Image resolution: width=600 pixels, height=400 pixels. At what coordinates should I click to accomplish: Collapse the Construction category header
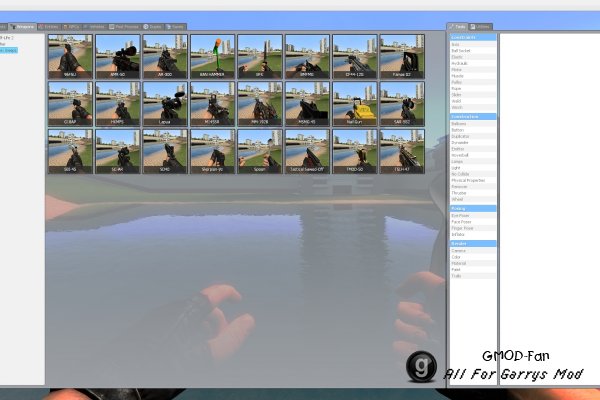(x=473, y=116)
